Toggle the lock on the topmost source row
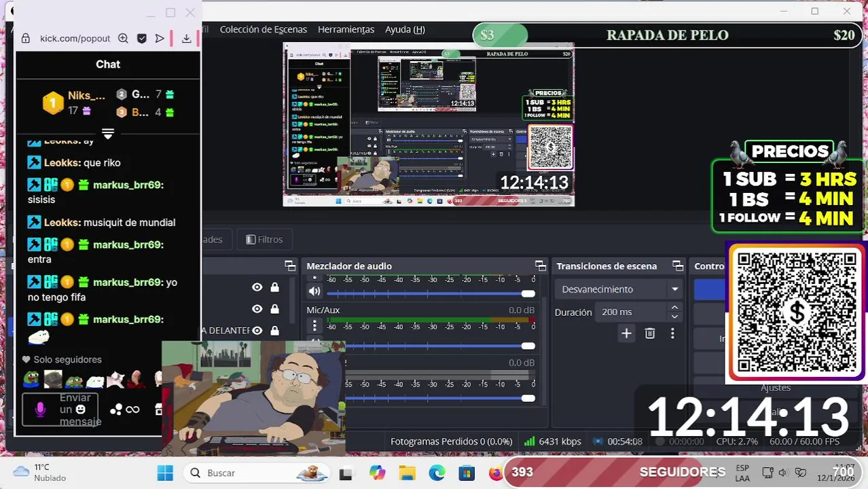 click(274, 287)
